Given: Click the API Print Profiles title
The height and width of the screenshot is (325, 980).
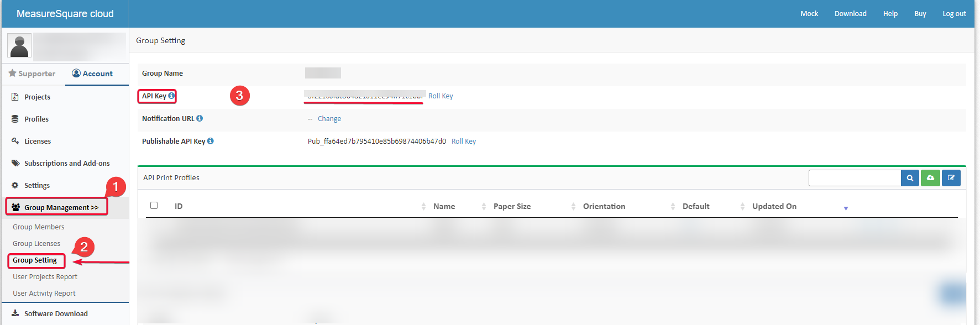Looking at the screenshot, I should pyautogui.click(x=171, y=178).
